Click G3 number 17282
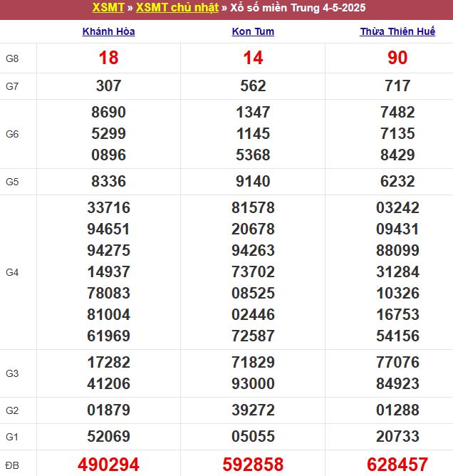 point(109,362)
